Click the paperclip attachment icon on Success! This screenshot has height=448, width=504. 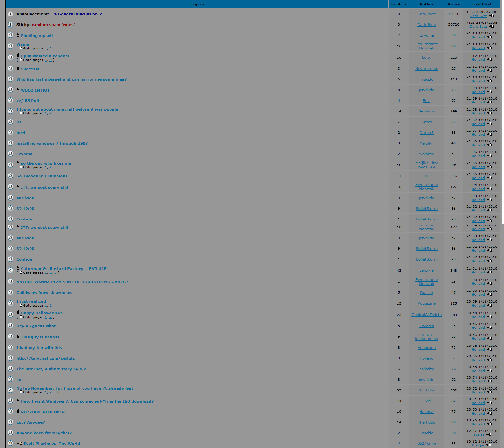click(18, 68)
